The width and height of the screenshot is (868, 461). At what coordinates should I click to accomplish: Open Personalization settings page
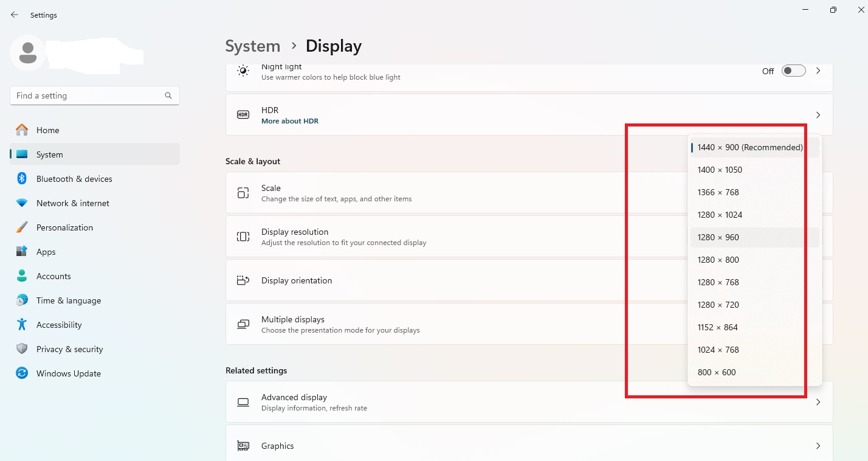(95, 227)
